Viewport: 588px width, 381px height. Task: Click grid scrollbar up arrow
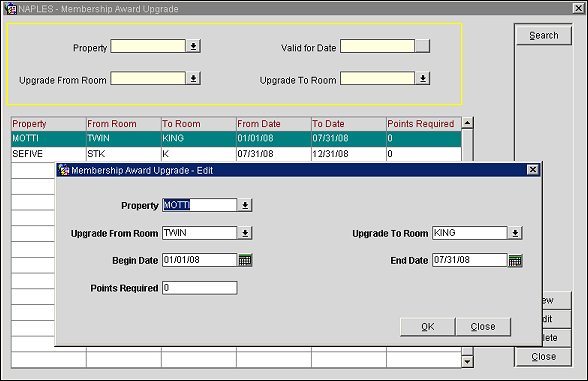(x=467, y=122)
